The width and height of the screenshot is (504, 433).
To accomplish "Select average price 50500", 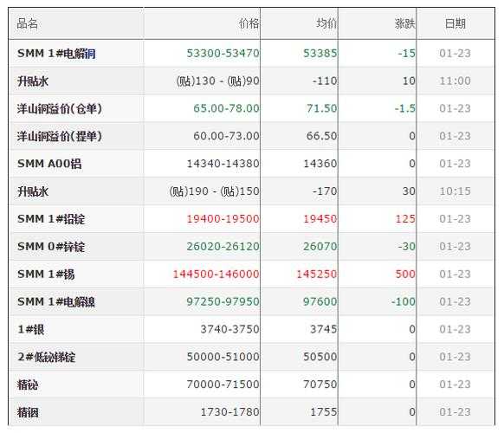I will click(320, 357).
